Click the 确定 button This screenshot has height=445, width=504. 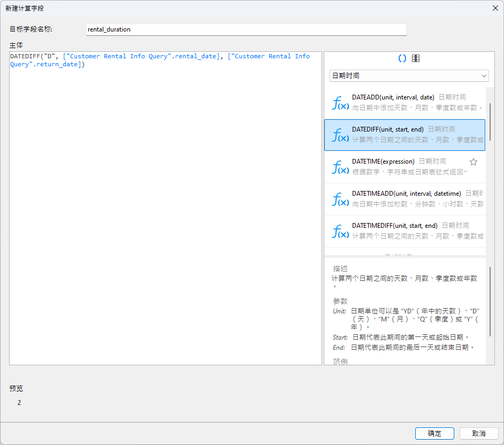[x=434, y=433]
